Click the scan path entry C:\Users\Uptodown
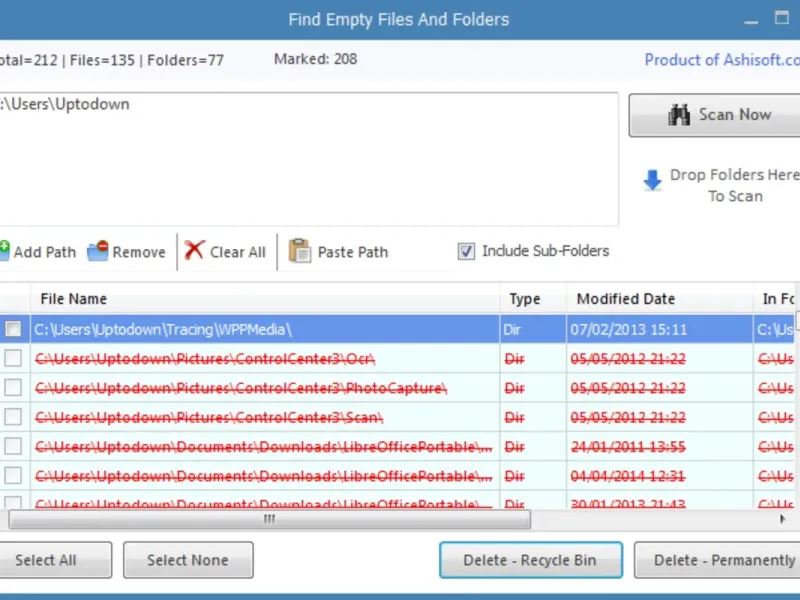800x600 pixels. [x=66, y=104]
